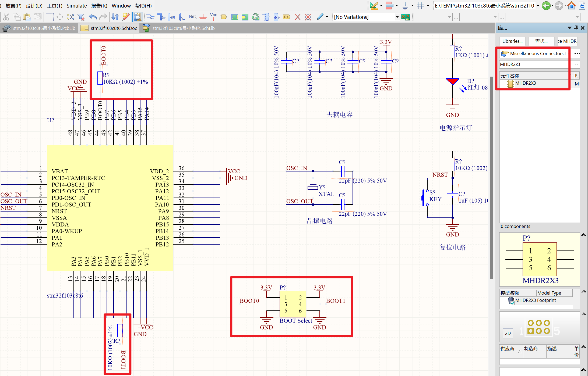Expand the file path address dropdown

[538, 6]
